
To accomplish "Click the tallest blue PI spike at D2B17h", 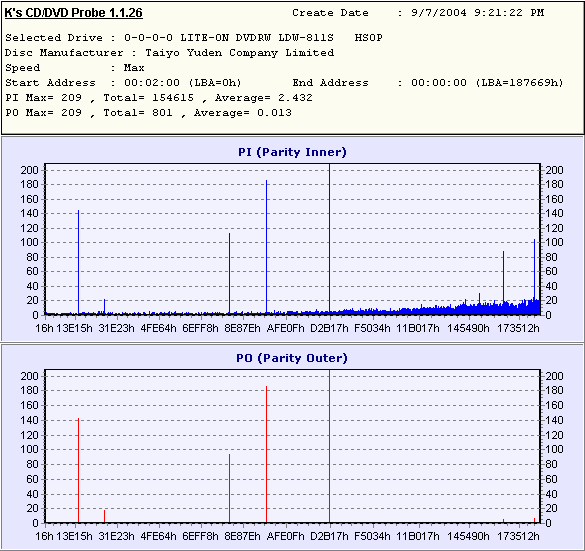I will point(329,239).
